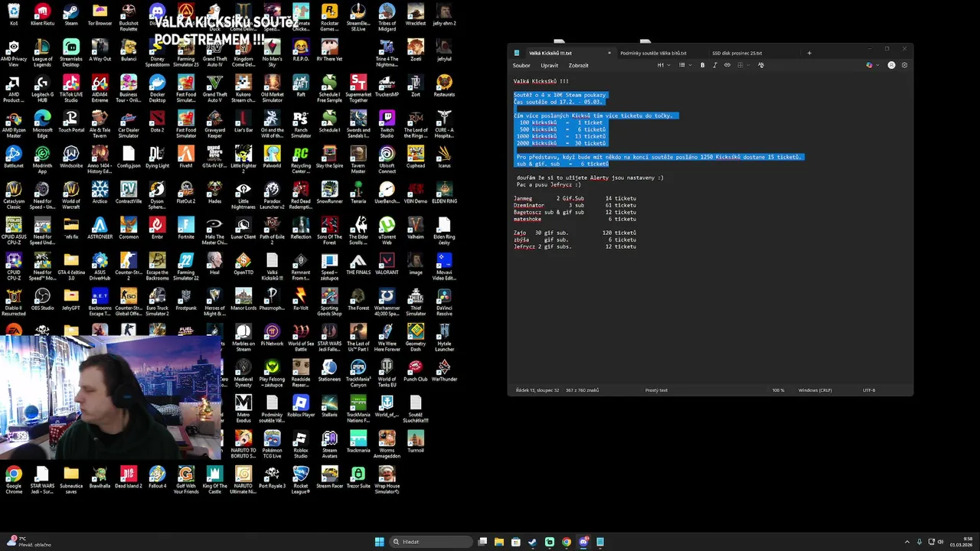Open Google Chrome desktop shortcut
This screenshot has width=980, height=551.
click(x=14, y=478)
